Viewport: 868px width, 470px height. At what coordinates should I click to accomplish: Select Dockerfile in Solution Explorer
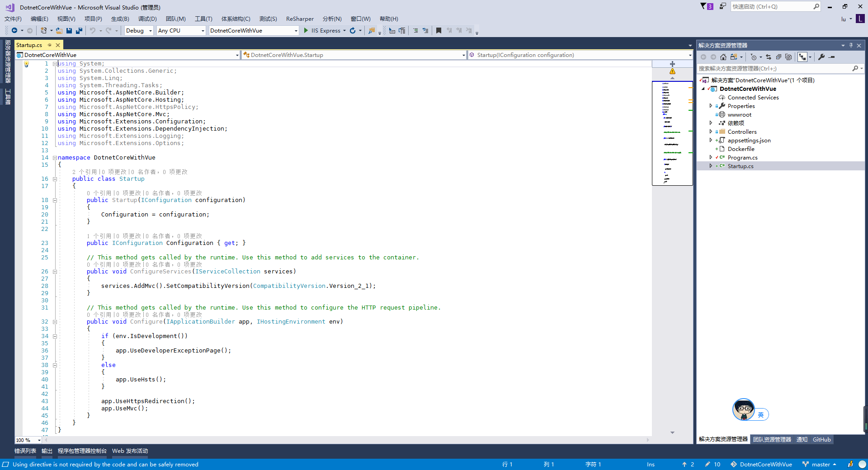[741, 149]
